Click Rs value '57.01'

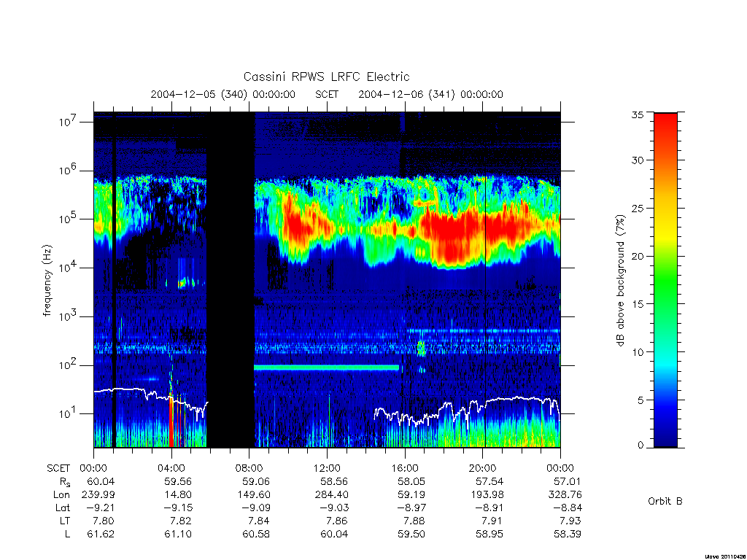(x=568, y=481)
